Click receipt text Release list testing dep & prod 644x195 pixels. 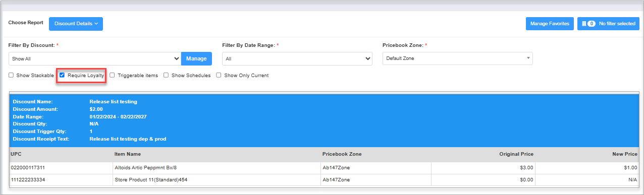point(128,139)
